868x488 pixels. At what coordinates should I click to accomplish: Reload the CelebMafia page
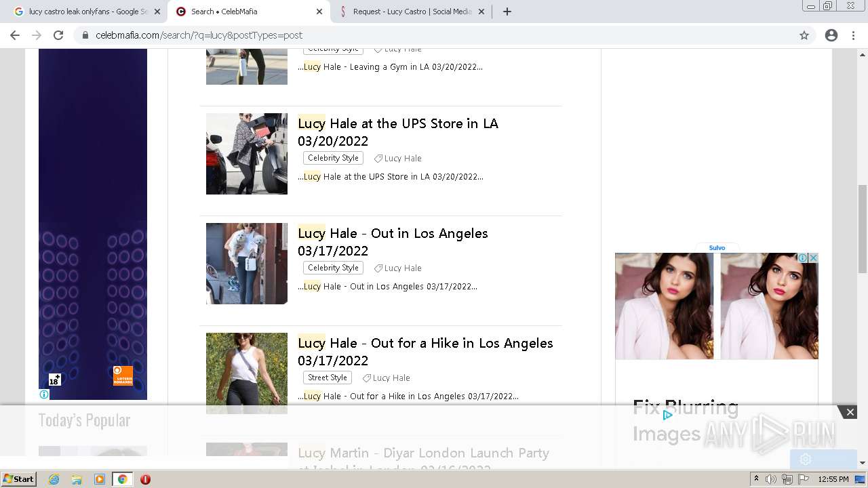[58, 35]
